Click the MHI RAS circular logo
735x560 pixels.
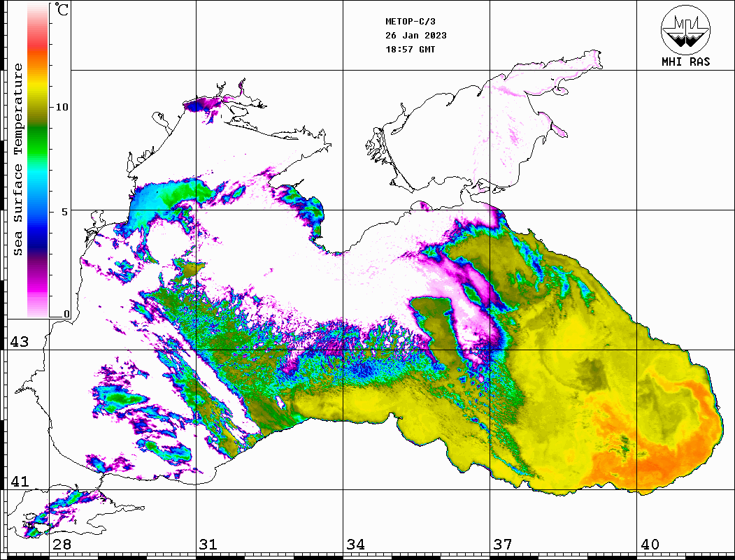685,29
